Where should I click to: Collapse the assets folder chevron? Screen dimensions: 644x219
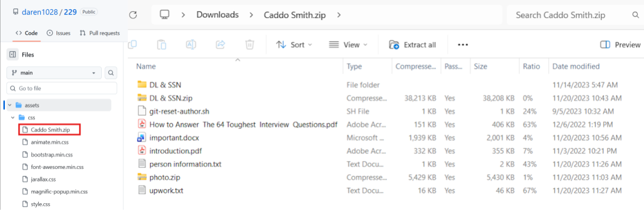pos(9,105)
